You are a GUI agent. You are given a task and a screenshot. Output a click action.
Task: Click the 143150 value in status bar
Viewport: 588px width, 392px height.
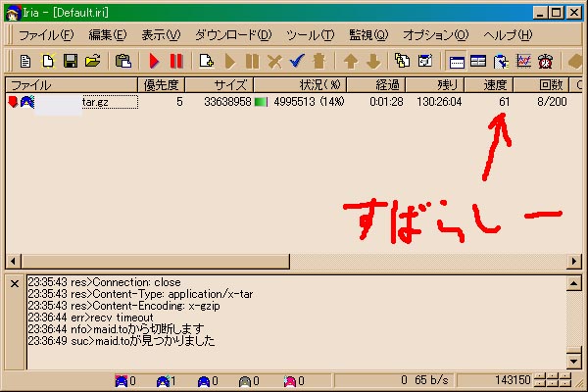click(x=513, y=380)
